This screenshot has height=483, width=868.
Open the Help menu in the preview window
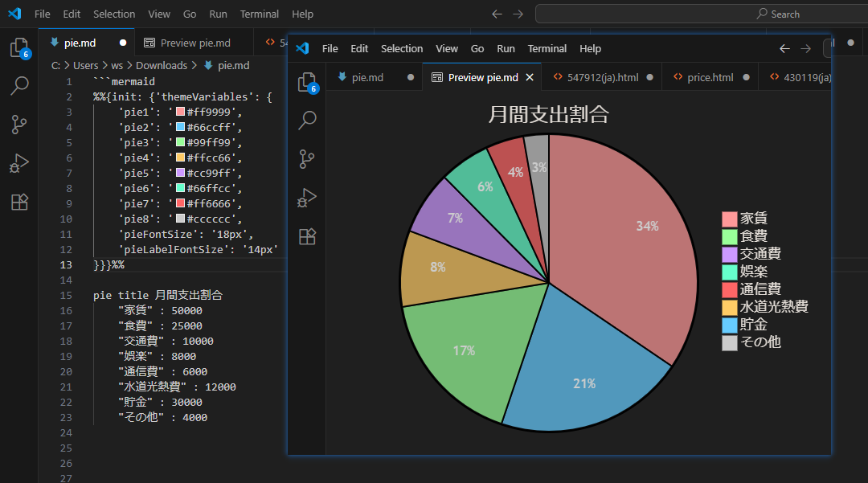590,48
